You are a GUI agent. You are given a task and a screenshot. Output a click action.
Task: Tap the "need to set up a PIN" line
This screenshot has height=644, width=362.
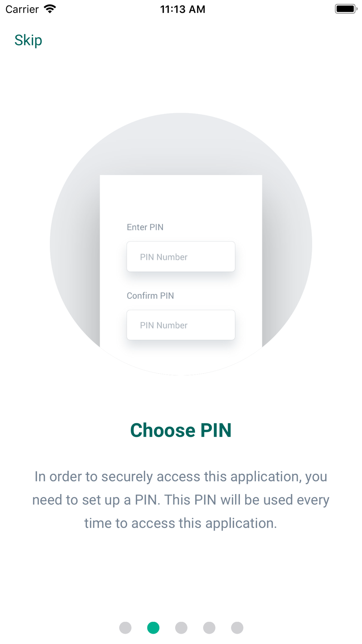tap(181, 500)
